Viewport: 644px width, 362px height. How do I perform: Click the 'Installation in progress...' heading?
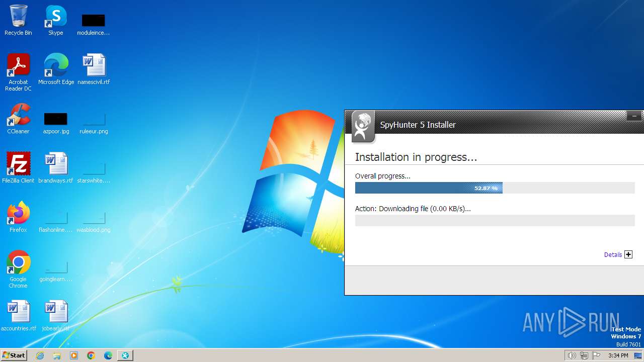click(416, 157)
